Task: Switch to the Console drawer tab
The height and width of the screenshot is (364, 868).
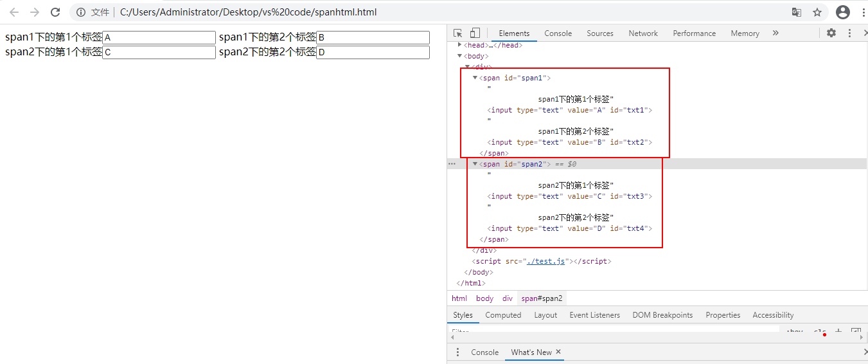Action: point(484,352)
